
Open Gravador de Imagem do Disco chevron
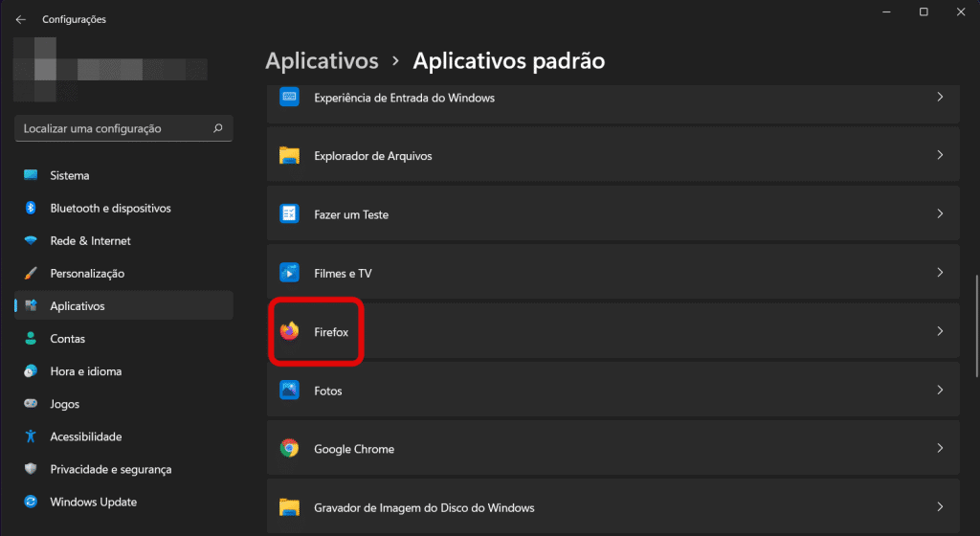tap(940, 507)
